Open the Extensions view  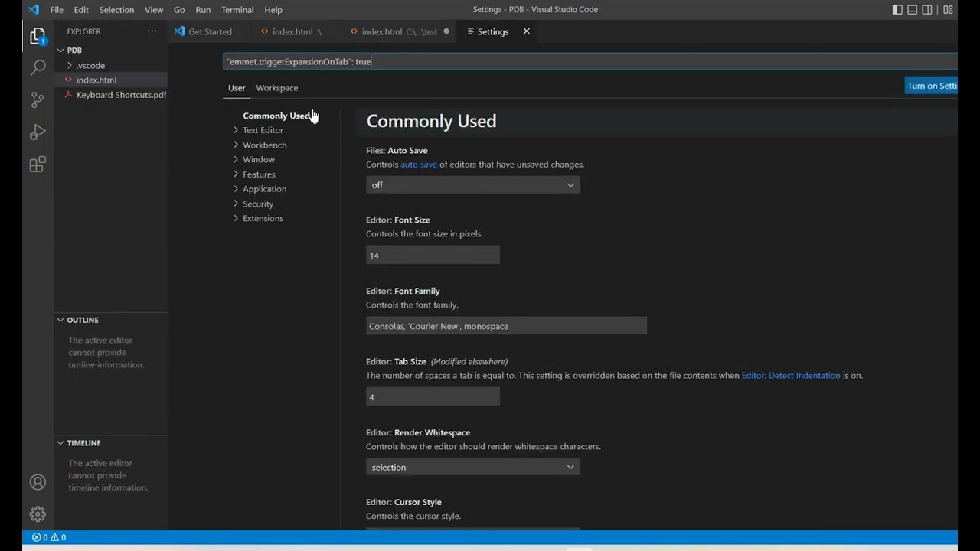[38, 165]
